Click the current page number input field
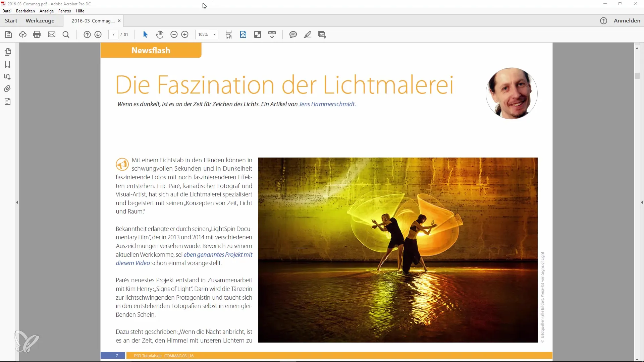644x362 pixels. point(114,35)
